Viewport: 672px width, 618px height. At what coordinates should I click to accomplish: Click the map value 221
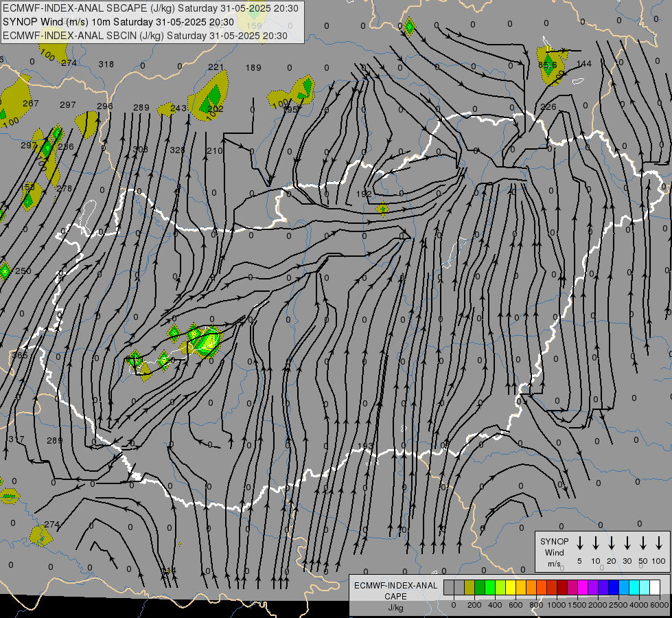(x=216, y=67)
